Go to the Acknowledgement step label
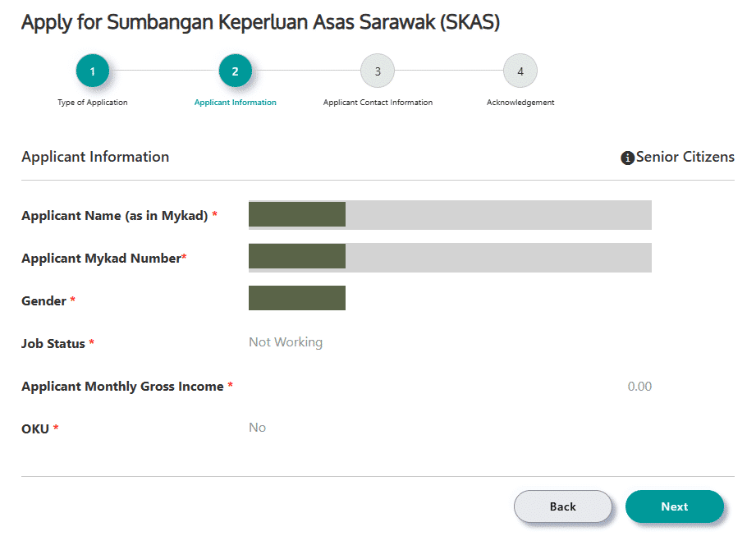756x559 pixels. pyautogui.click(x=520, y=103)
